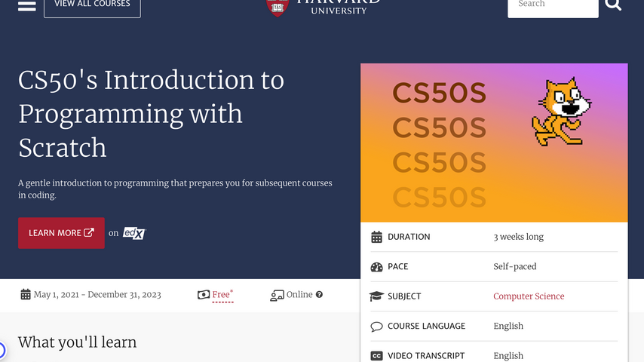Image resolution: width=644 pixels, height=362 pixels.
Task: Go to Harvard University home via shield logo
Action: (278, 8)
